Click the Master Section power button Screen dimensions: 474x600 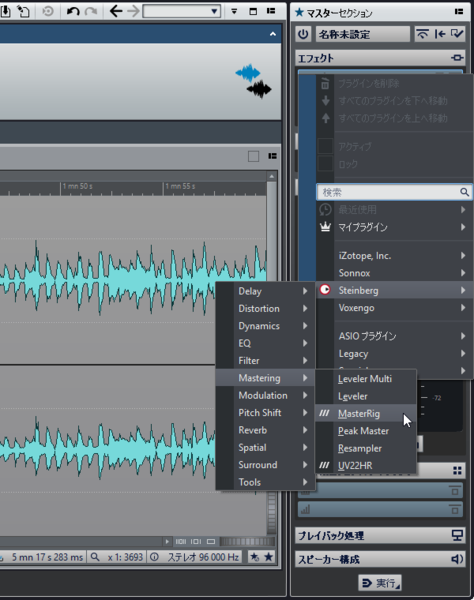pyautogui.click(x=303, y=34)
